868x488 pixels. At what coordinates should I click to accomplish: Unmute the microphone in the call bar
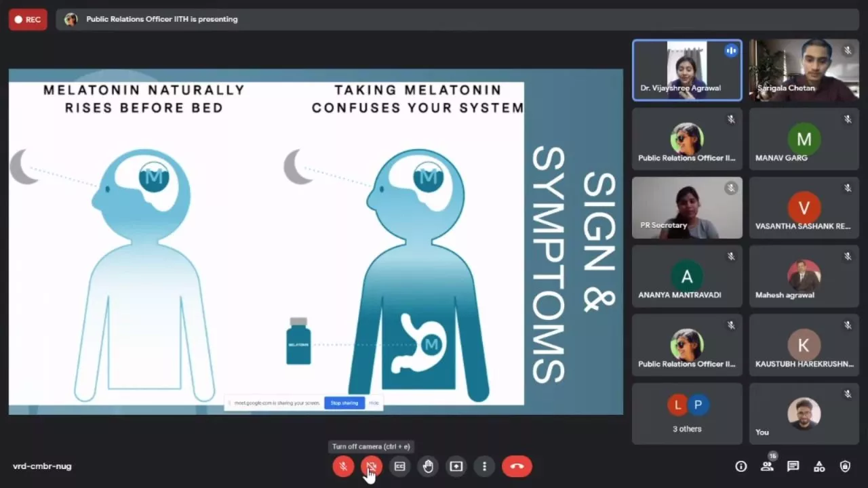(343, 466)
